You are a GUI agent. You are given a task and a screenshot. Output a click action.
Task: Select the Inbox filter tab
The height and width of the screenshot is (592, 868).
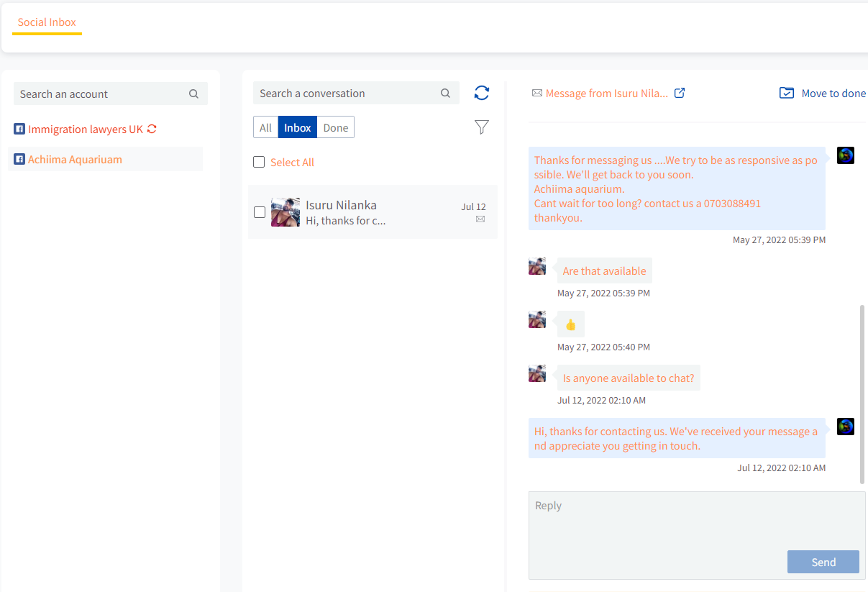click(x=297, y=127)
